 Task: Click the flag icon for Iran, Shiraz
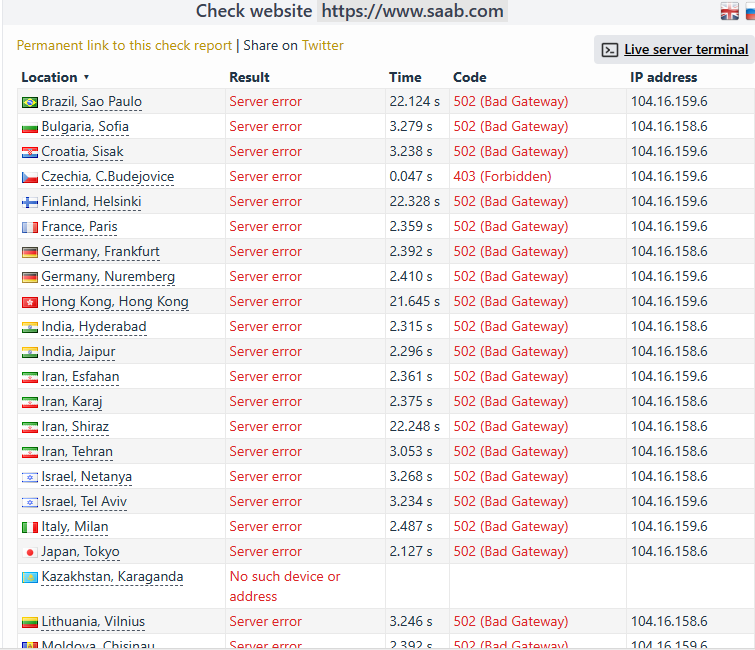[x=30, y=428]
